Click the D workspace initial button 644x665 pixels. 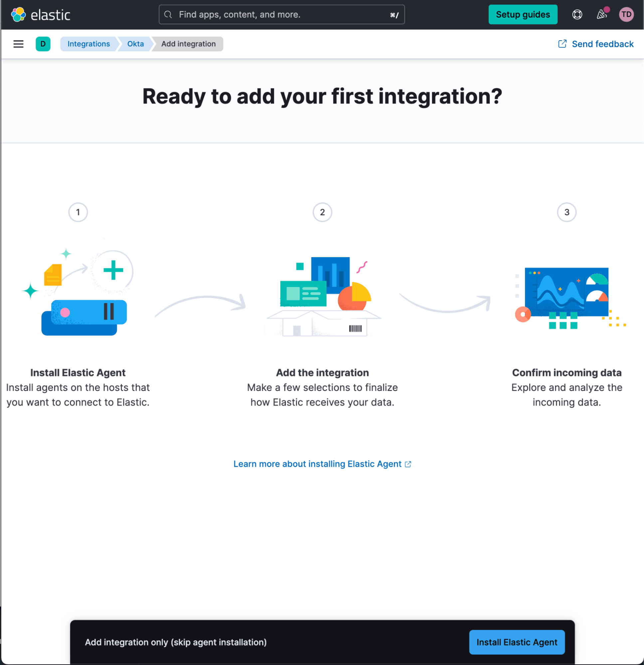point(43,43)
